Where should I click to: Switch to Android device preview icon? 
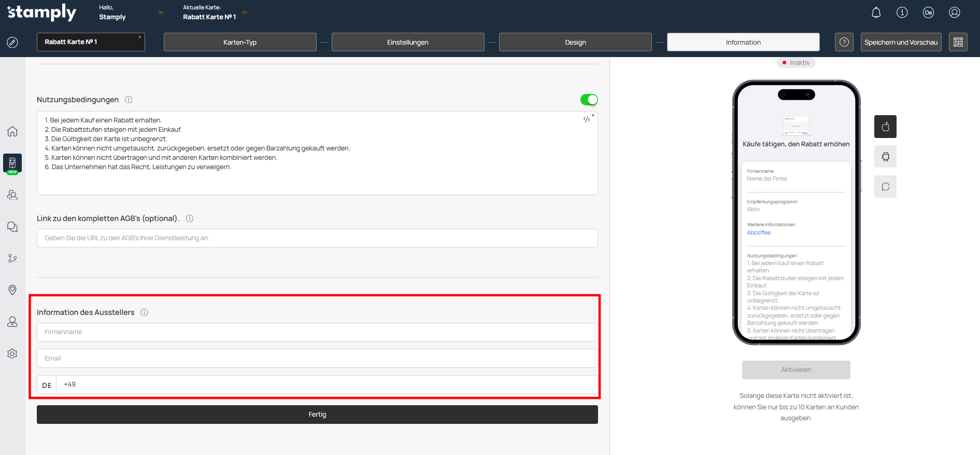[885, 157]
